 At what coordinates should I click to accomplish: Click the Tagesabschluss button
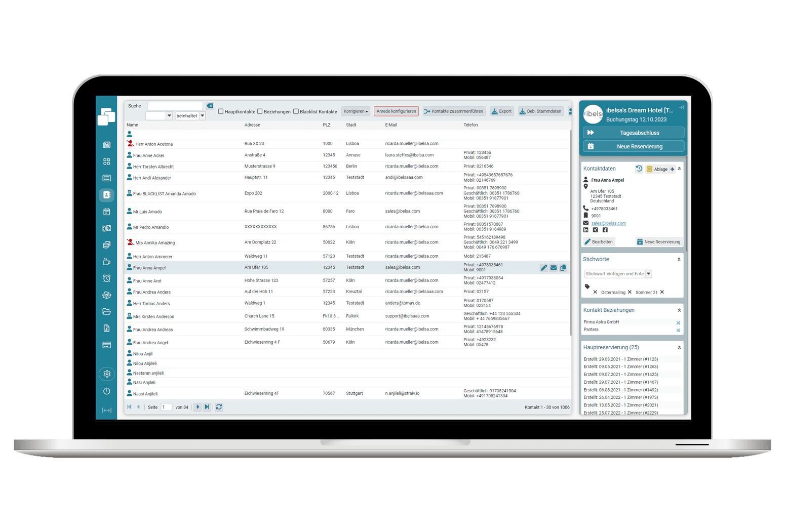634,133
